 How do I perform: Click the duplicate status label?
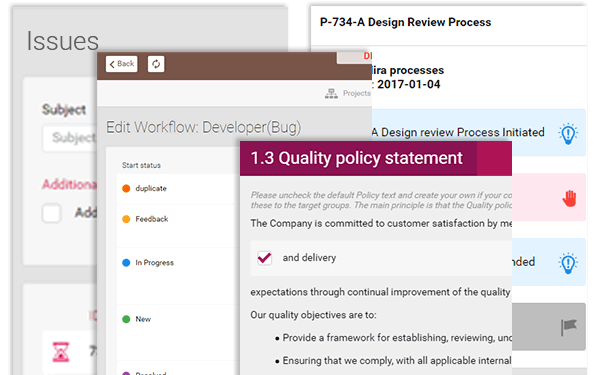tap(151, 188)
